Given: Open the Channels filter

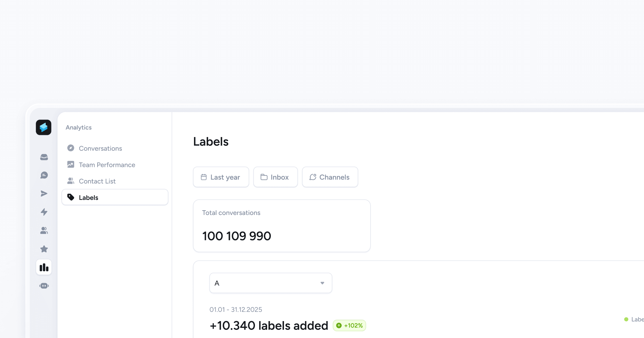Looking at the screenshot, I should tap(330, 177).
